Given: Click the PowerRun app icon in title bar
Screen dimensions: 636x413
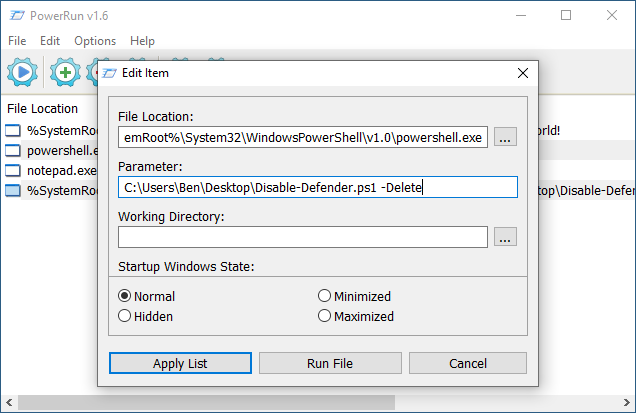Looking at the screenshot, I should [15, 15].
